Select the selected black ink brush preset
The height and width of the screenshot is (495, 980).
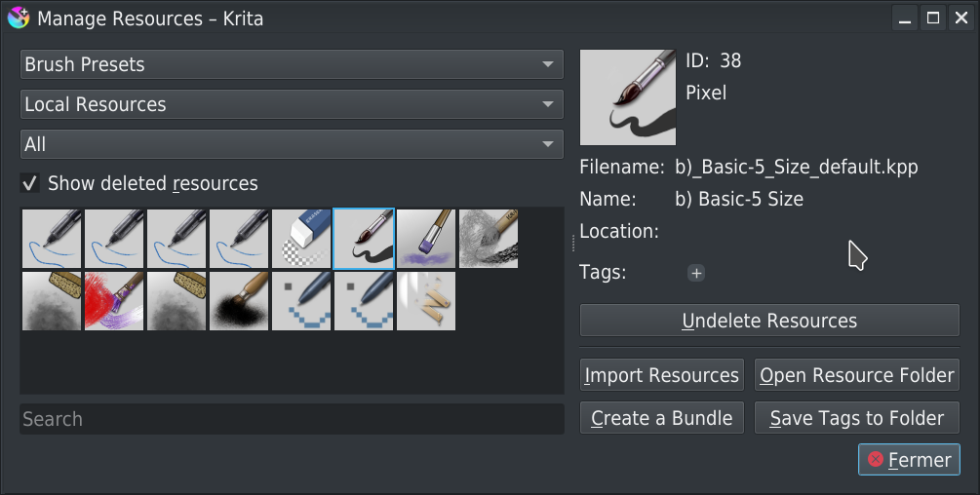(x=364, y=239)
